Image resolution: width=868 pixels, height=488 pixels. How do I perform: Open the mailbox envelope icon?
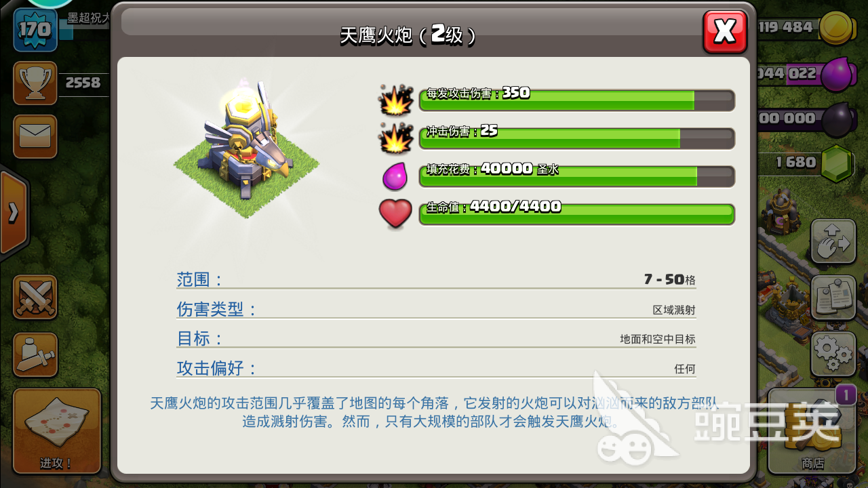(x=35, y=136)
